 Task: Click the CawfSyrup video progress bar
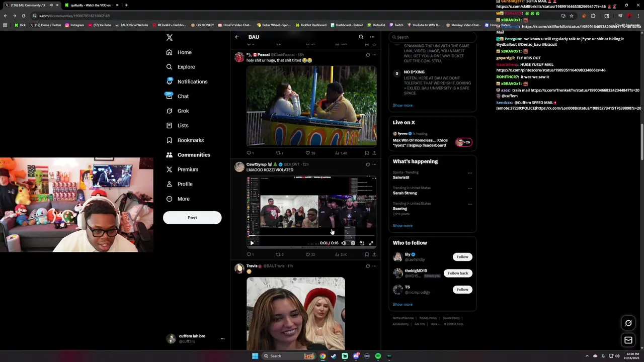pyautogui.click(x=311, y=236)
